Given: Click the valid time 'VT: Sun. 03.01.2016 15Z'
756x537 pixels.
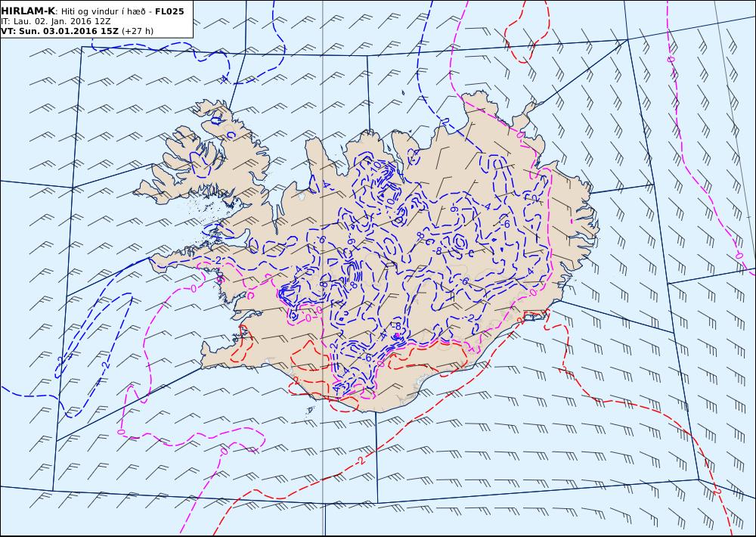Looking at the screenshot, I should [x=60, y=31].
